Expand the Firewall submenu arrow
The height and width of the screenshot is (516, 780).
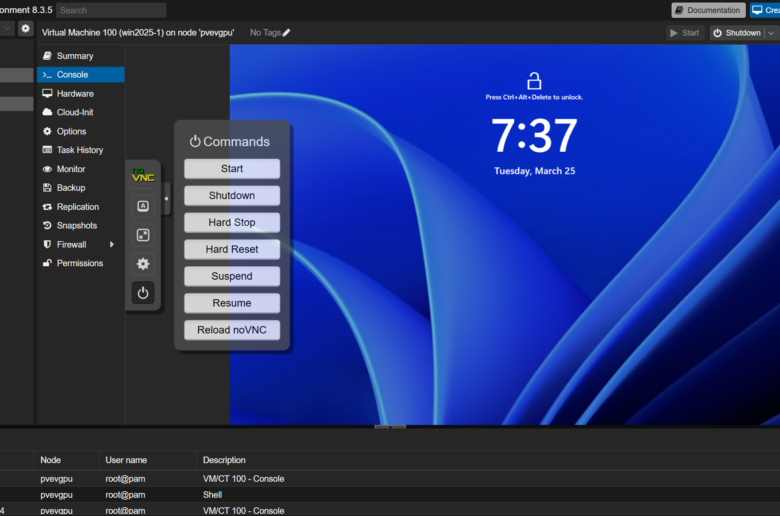tap(112, 244)
